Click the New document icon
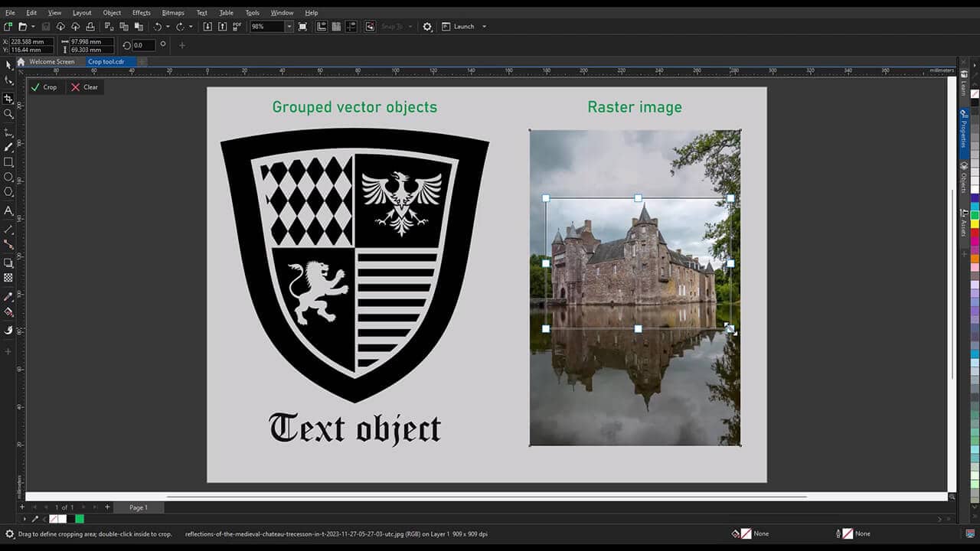Viewport: 980px width, 551px height. pyautogui.click(x=8, y=26)
